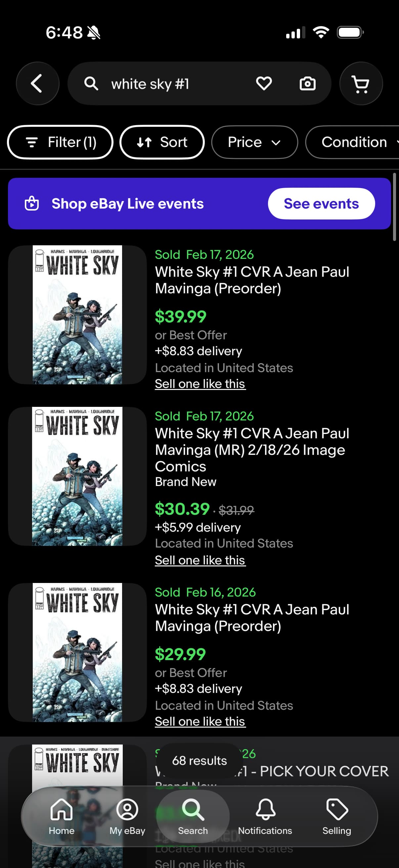Expand the Price dropdown
This screenshot has height=868, width=399.
coord(254,142)
